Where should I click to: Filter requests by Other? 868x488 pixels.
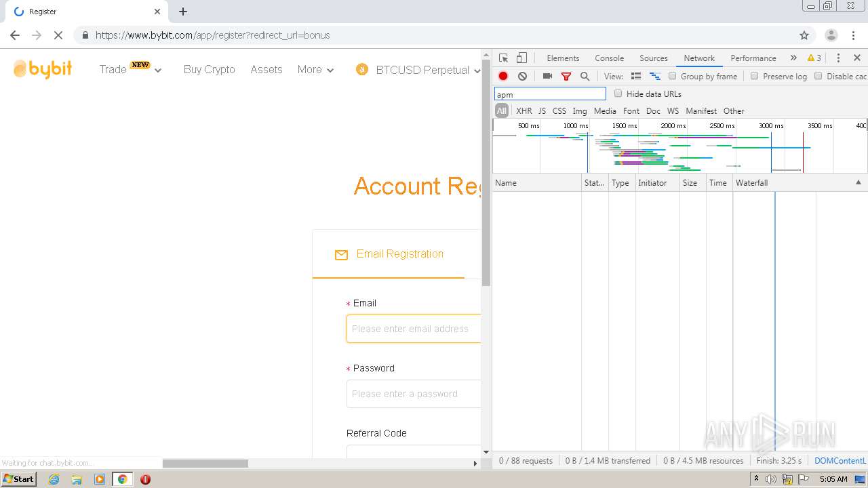point(734,111)
